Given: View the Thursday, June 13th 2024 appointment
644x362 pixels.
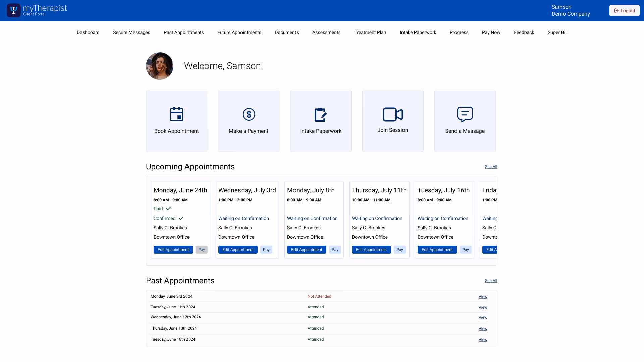Looking at the screenshot, I should [x=483, y=329].
